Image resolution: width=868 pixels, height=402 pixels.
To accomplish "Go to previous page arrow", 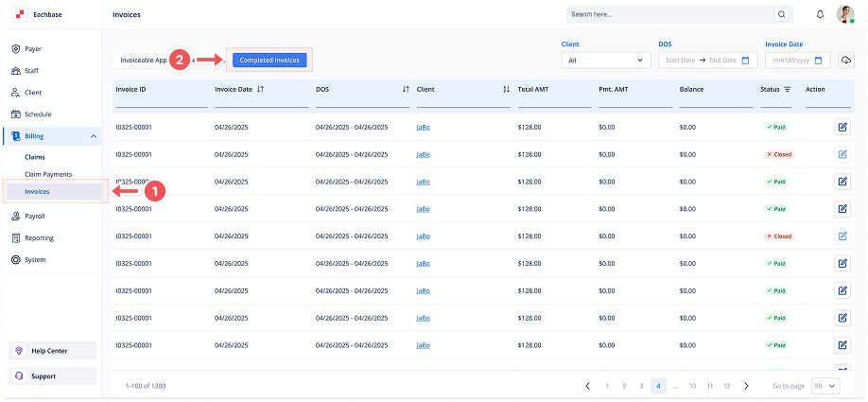I will 588,386.
